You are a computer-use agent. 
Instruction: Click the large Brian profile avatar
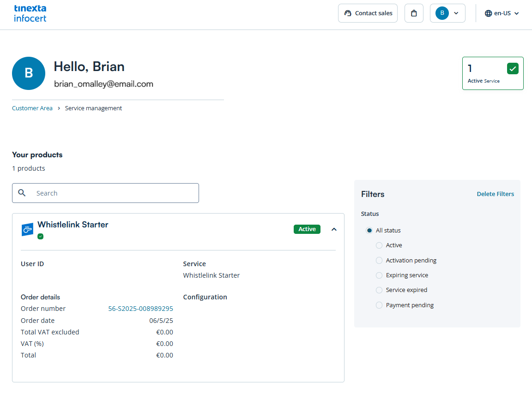click(29, 73)
